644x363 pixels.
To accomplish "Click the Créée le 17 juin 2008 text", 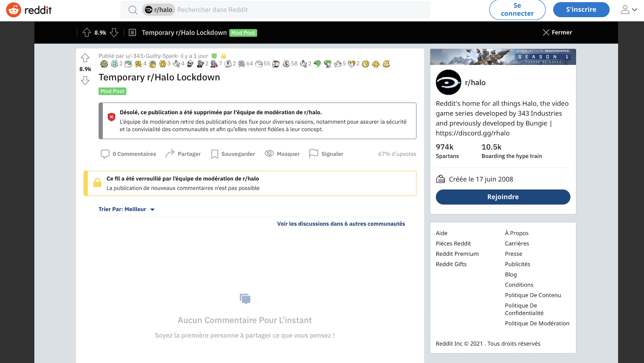I will [x=481, y=179].
